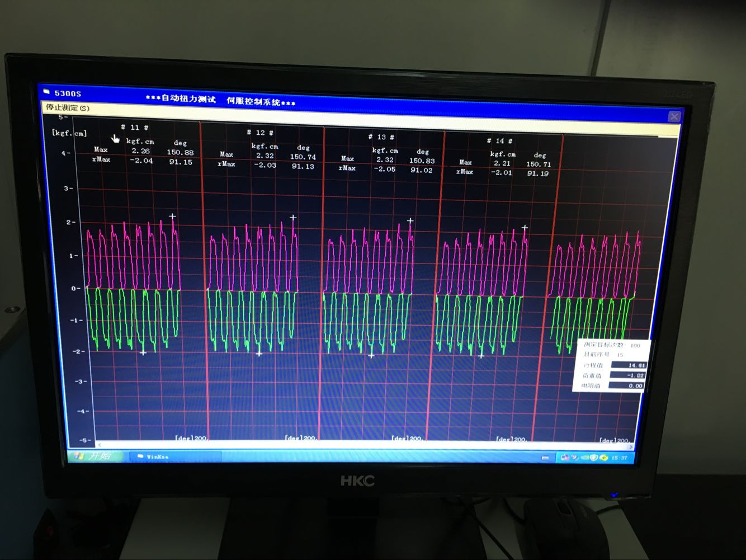
Task: Click test #12's Max torque value 2.32
Action: point(265,156)
